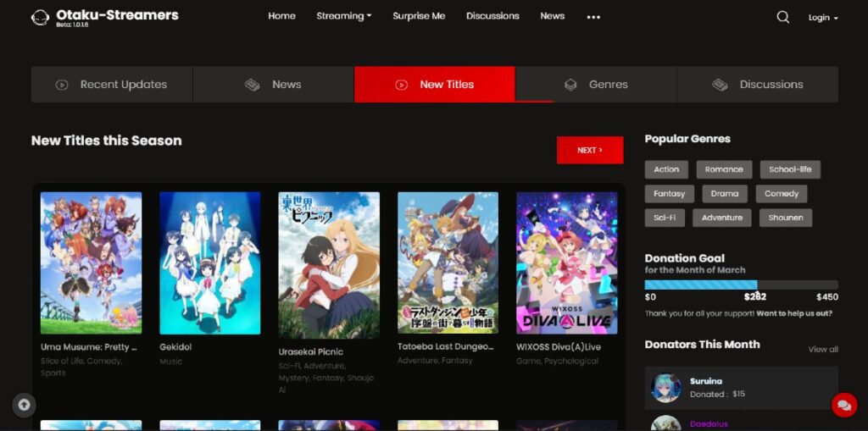
Task: Click the Urasekai Picnic title text
Action: coord(310,352)
